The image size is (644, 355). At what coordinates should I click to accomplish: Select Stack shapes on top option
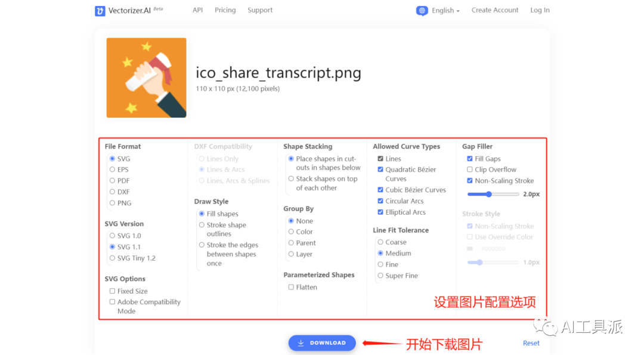291,179
